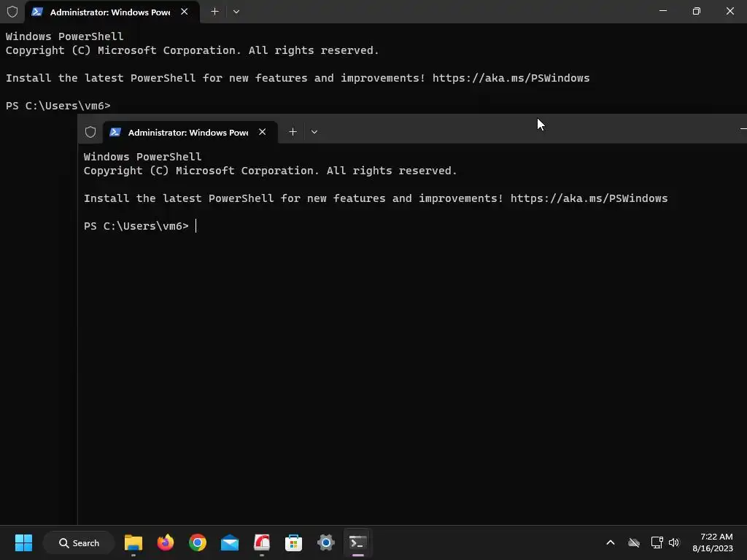Click the front window's PS C:\Users\vm6> prompt
Image resolution: width=747 pixels, height=560 pixels.
136,226
